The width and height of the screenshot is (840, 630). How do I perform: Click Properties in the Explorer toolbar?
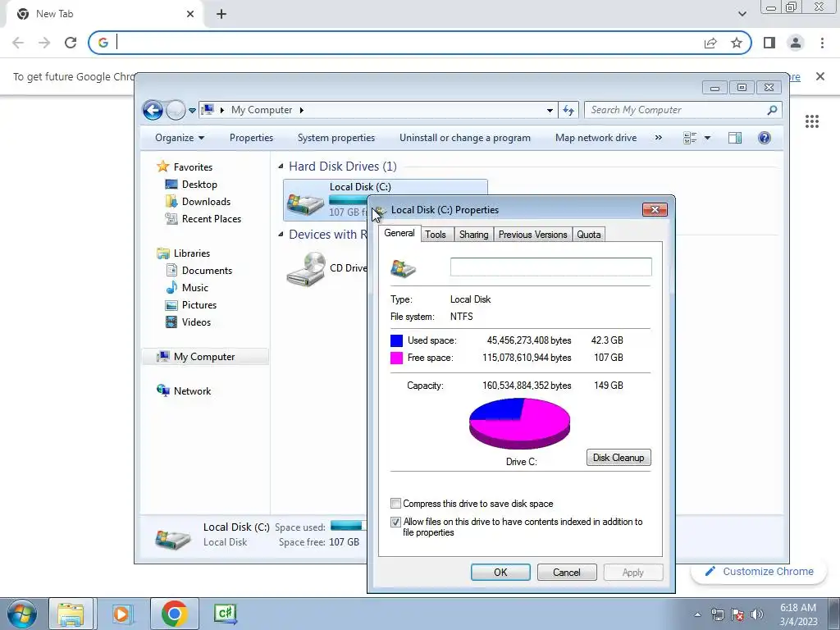[x=251, y=138]
